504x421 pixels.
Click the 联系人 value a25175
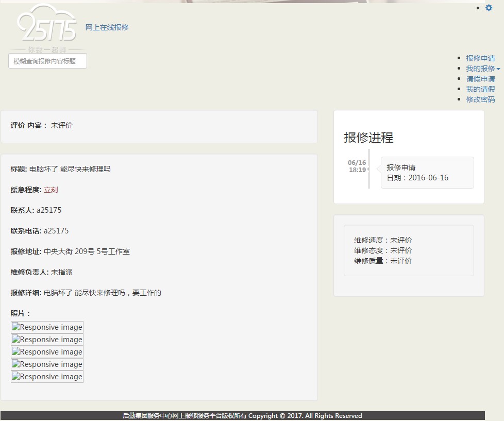(x=49, y=210)
